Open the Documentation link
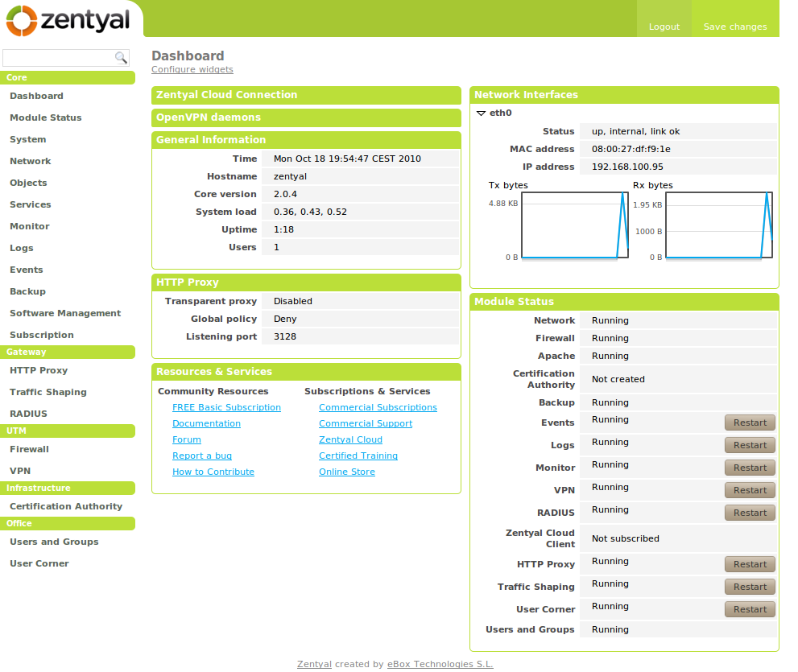The height and width of the screenshot is (672, 798). click(206, 424)
